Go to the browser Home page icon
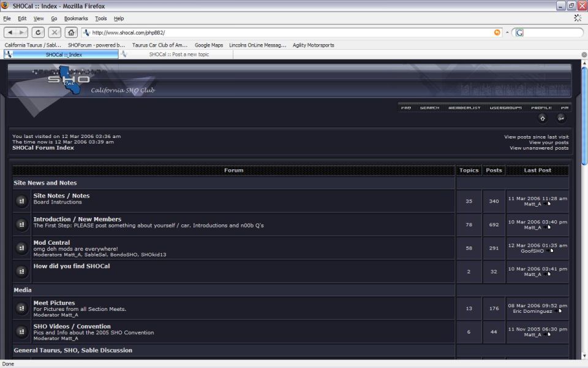Screen dimensions: 588x368 coord(71,33)
